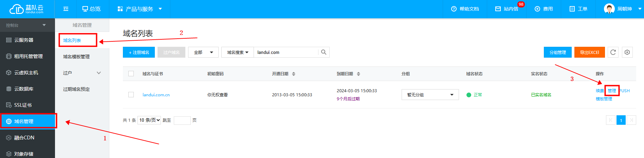The width and height of the screenshot is (644, 158).
Task: Click the 注册域名 button
Action: [139, 52]
